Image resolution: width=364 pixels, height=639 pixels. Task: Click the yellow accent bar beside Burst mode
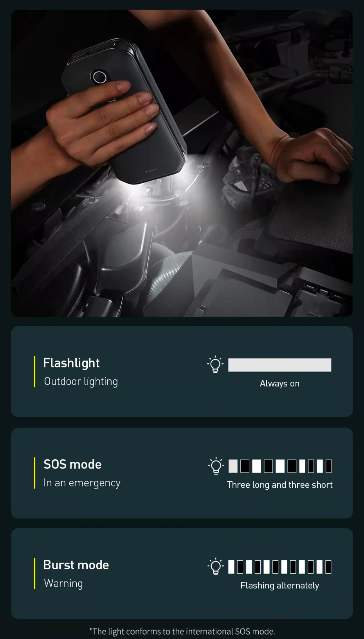(34, 573)
